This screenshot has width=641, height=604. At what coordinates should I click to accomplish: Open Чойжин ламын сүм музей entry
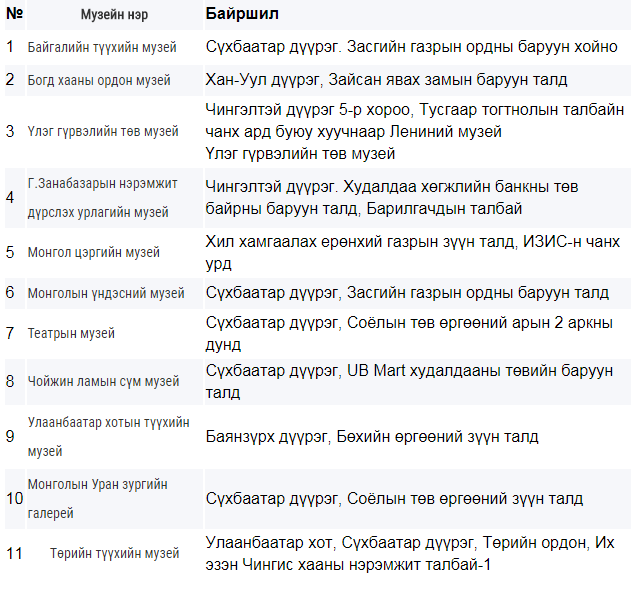[x=103, y=382]
